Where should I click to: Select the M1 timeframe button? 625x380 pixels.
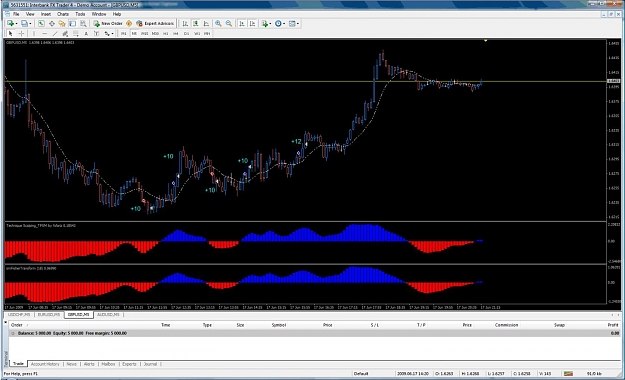click(x=124, y=33)
